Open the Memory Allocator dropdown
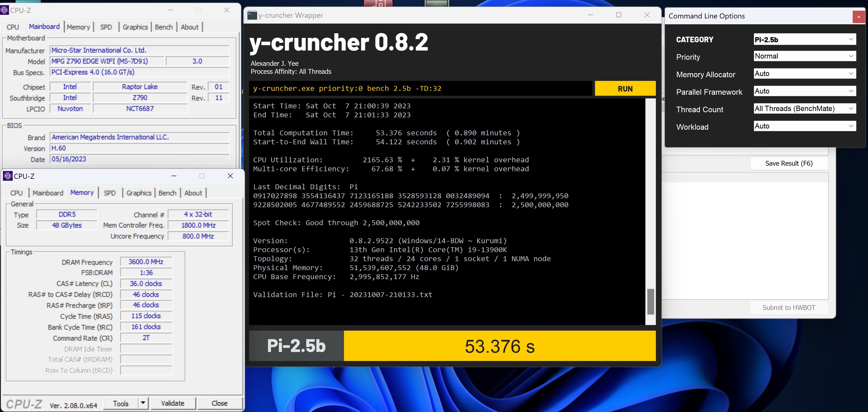Image resolution: width=868 pixels, height=412 pixels. tap(851, 74)
